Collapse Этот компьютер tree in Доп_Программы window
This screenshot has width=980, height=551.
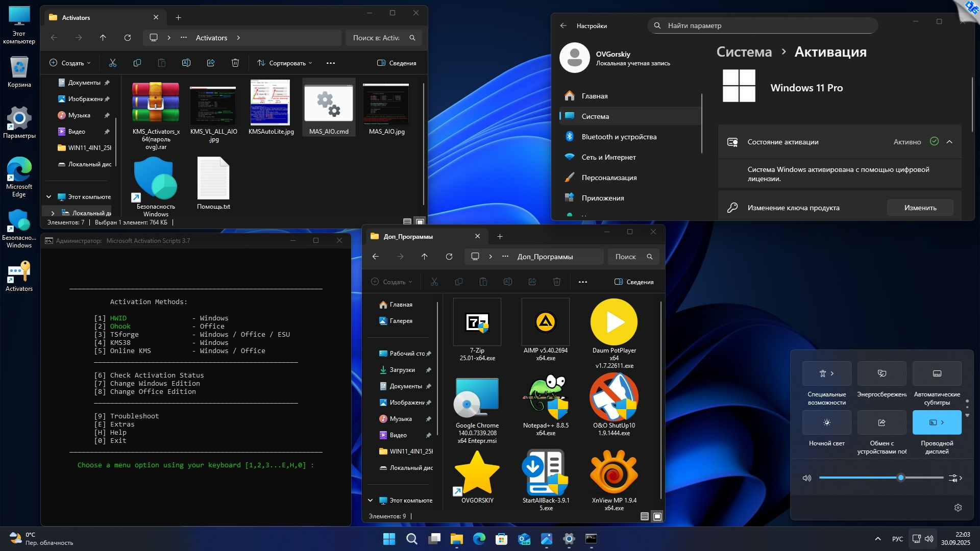tap(371, 500)
